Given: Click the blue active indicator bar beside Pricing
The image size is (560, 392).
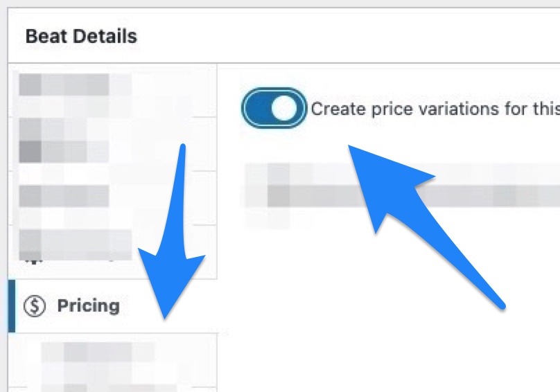Looking at the screenshot, I should coord(11,306).
